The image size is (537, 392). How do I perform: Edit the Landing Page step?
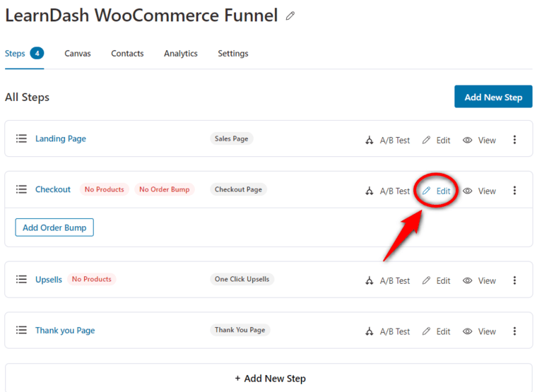436,141
